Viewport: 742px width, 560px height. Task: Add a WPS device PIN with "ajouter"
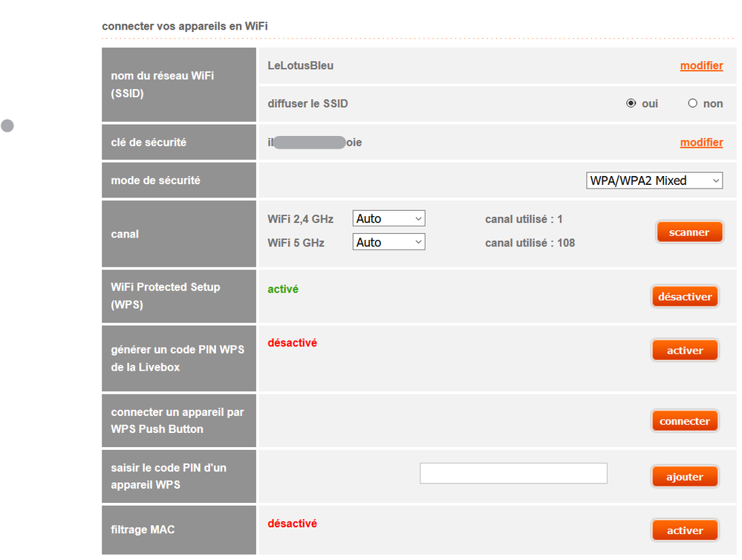684,476
